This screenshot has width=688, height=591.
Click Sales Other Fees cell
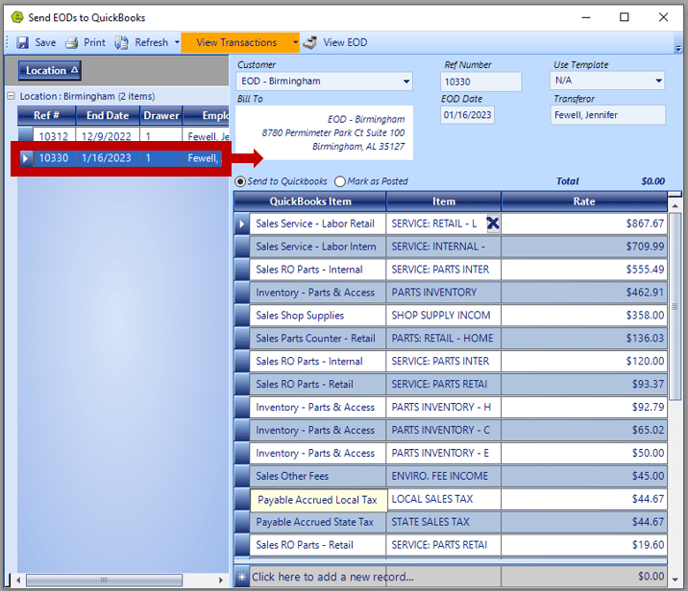pos(317,476)
